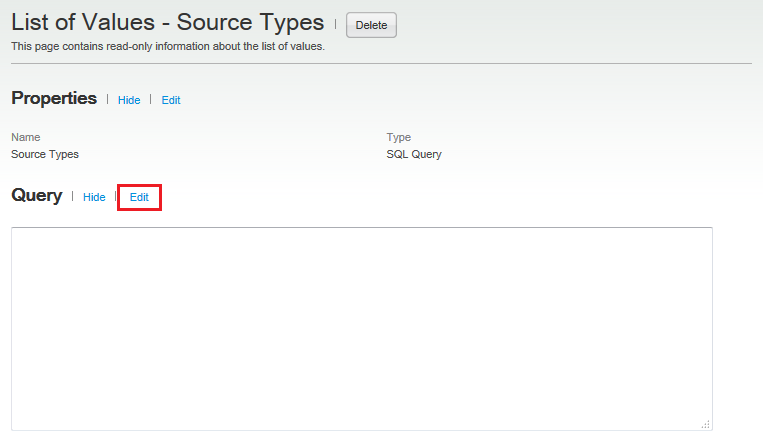Hide the Properties section

[129, 100]
